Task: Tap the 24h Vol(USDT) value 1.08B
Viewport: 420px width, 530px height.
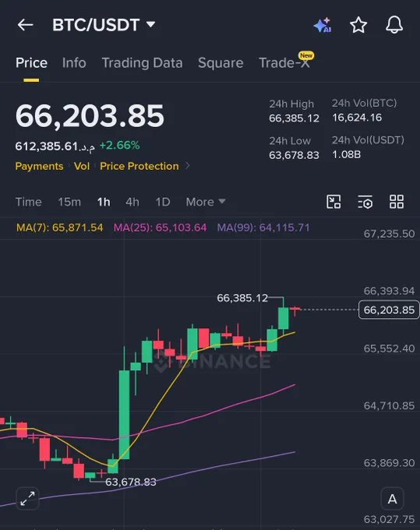Action: [x=346, y=154]
